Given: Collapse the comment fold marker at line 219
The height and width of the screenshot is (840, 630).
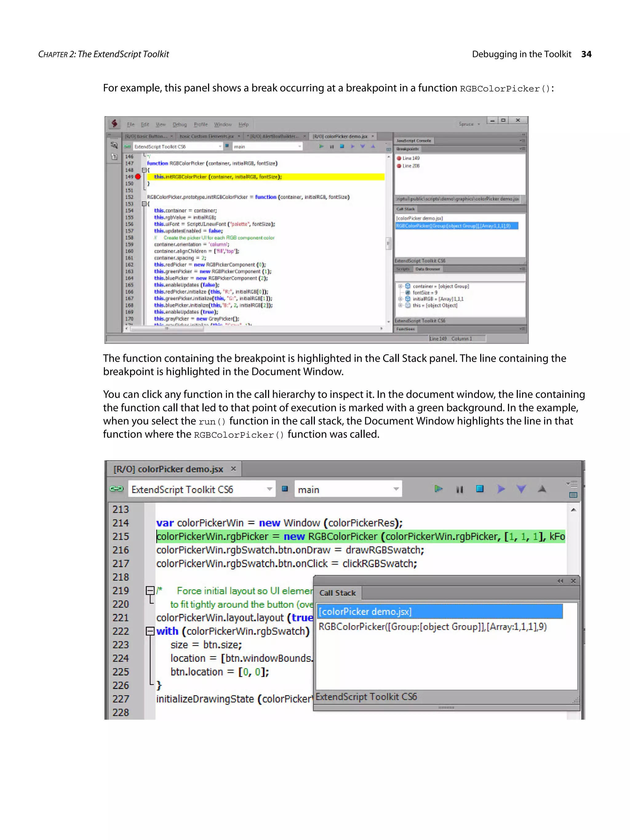Looking at the screenshot, I should point(150,591).
